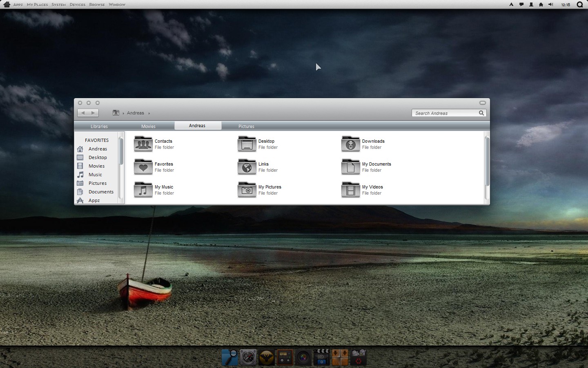
Task: Click the Documents icon in sidebar
Action: pyautogui.click(x=80, y=192)
